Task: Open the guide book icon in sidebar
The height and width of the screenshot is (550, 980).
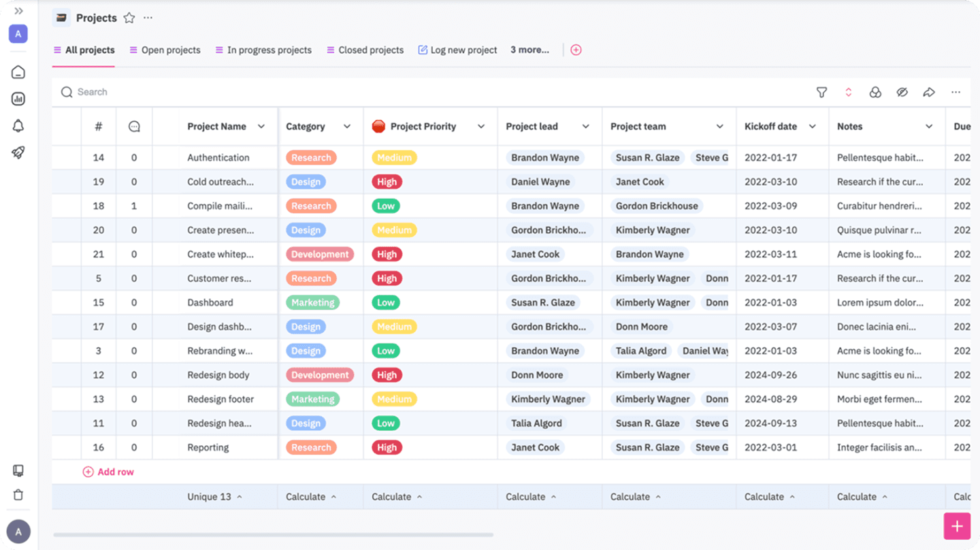Action: 18,471
